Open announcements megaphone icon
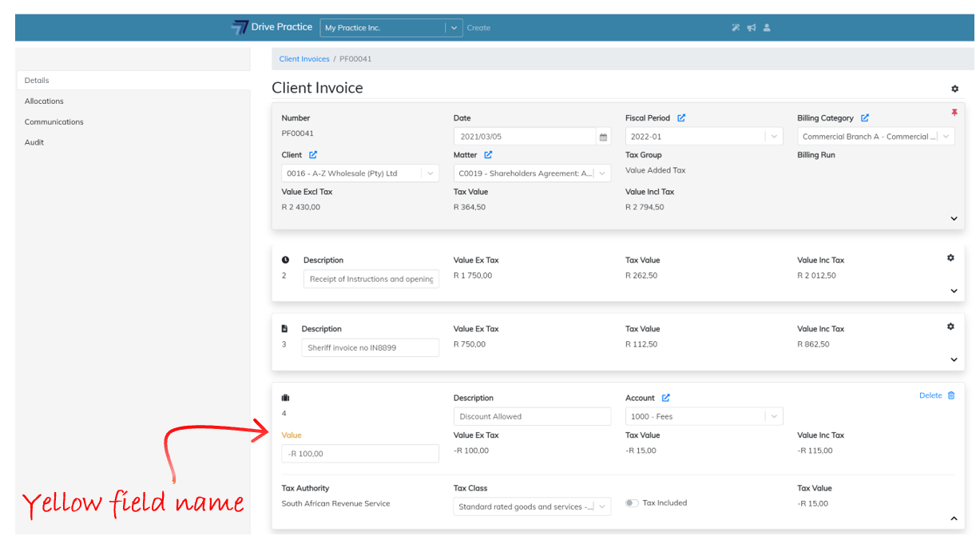This screenshot has width=980, height=548. pyautogui.click(x=752, y=28)
